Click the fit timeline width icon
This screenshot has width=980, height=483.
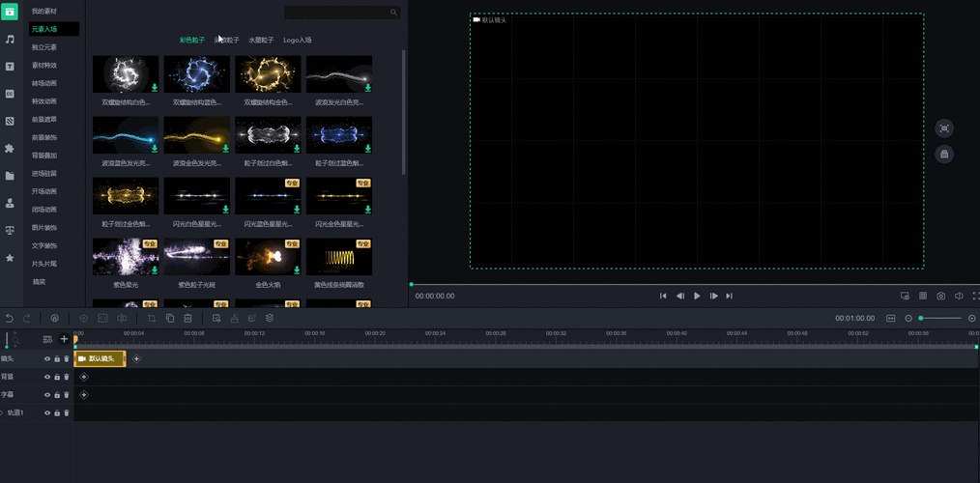click(x=891, y=318)
